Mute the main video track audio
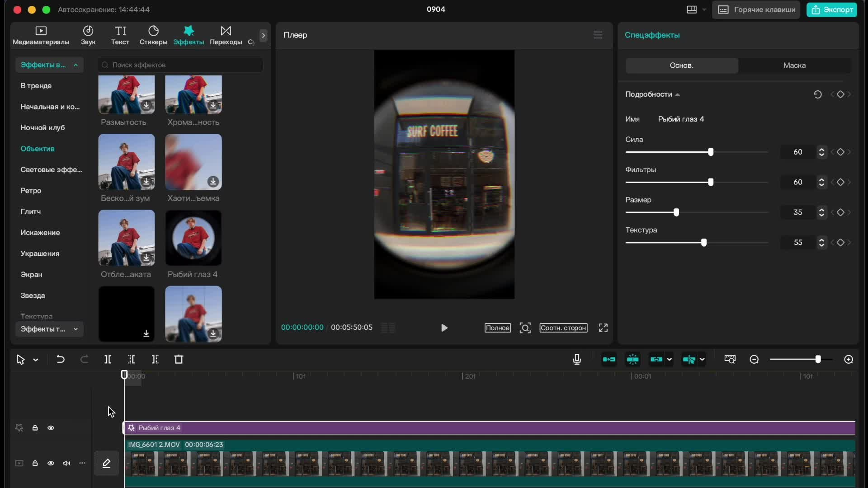868x488 pixels. (66, 463)
